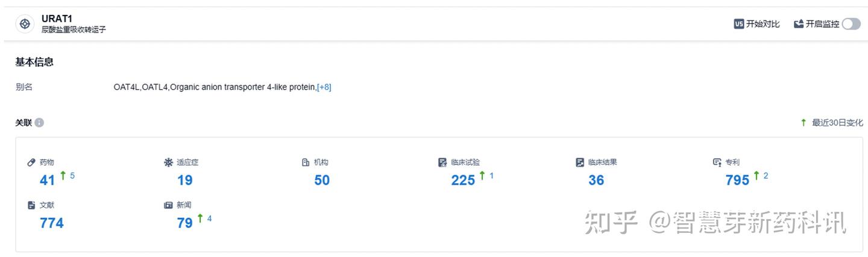This screenshot has height=257, width=868.
Task: Expand the +8 more aliases link
Action: pyautogui.click(x=324, y=87)
